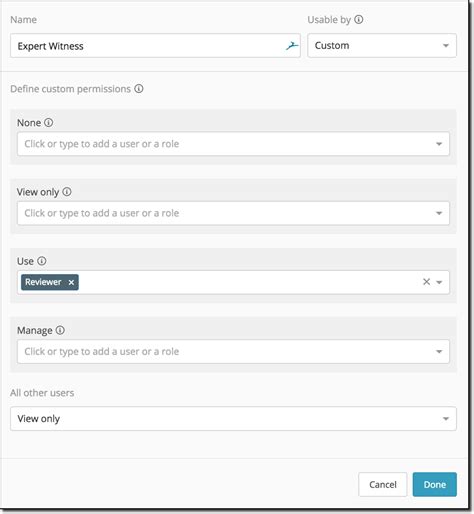The image size is (474, 514).
Task: Click the info icon beside Use label
Action: [42, 261]
